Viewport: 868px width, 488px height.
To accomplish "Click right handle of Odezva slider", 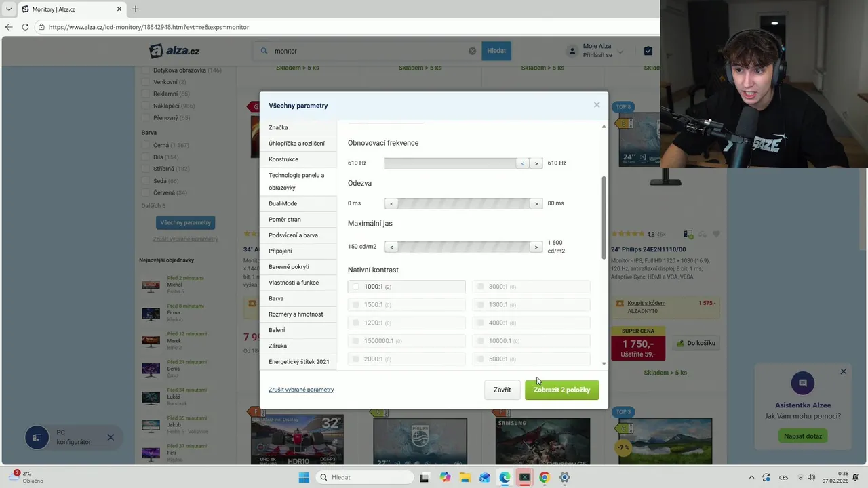I will 536,203.
